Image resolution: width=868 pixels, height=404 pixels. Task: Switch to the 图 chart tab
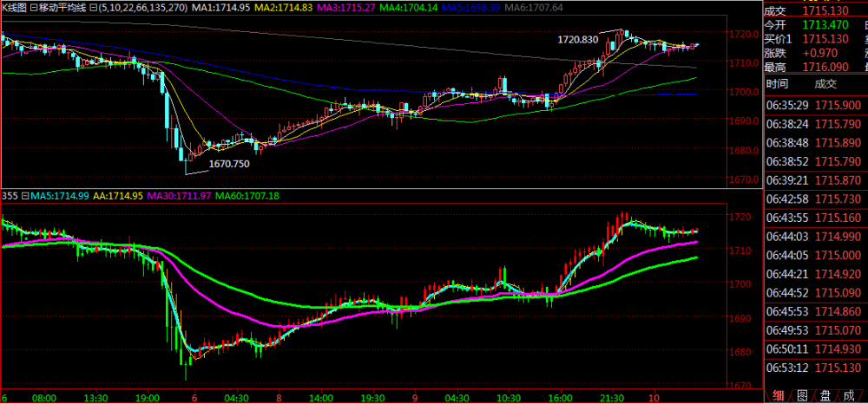(801, 395)
